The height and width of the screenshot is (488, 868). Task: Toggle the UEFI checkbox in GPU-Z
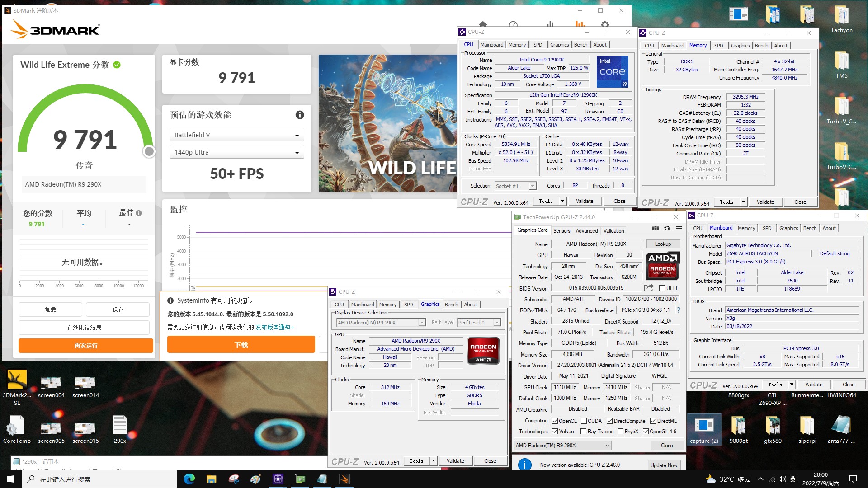tap(662, 288)
